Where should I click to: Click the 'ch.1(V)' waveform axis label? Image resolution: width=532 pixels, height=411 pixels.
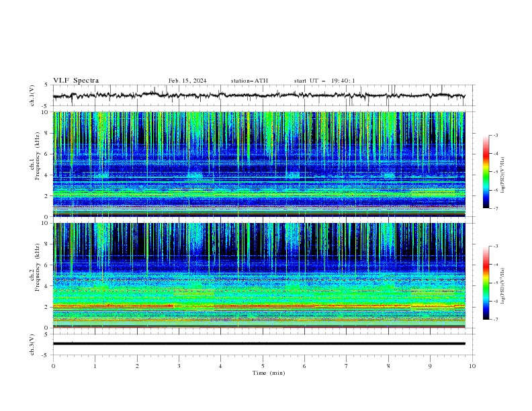(32, 95)
